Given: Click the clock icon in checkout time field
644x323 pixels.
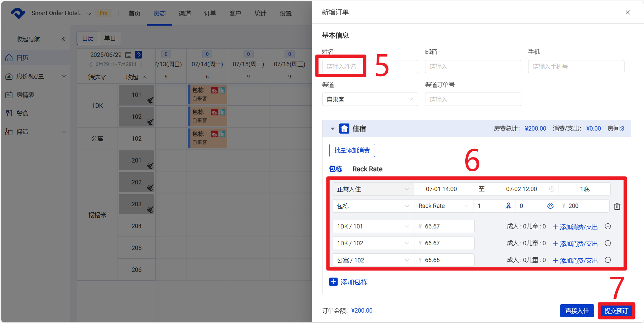Looking at the screenshot, I should pyautogui.click(x=552, y=189).
